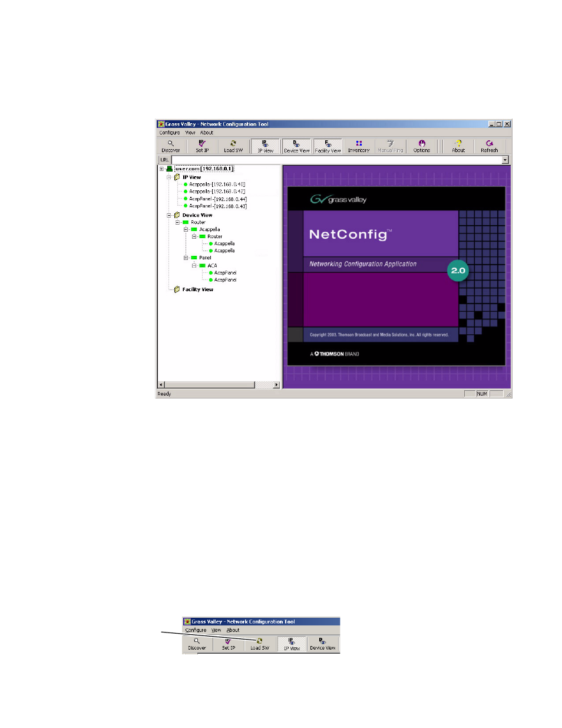Screen dimensions: 562x728
Task: Toggle IP View in the lower cropped toolbar picture
Action: tap(292, 644)
